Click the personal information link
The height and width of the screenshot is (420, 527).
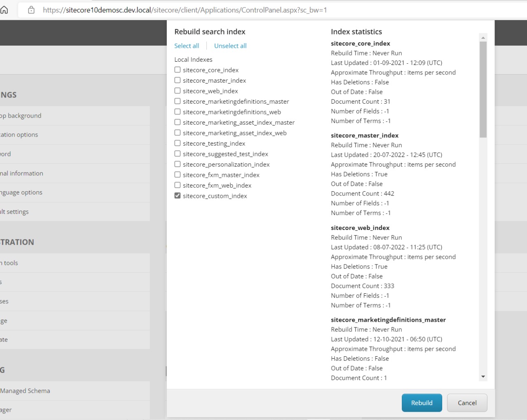point(21,173)
